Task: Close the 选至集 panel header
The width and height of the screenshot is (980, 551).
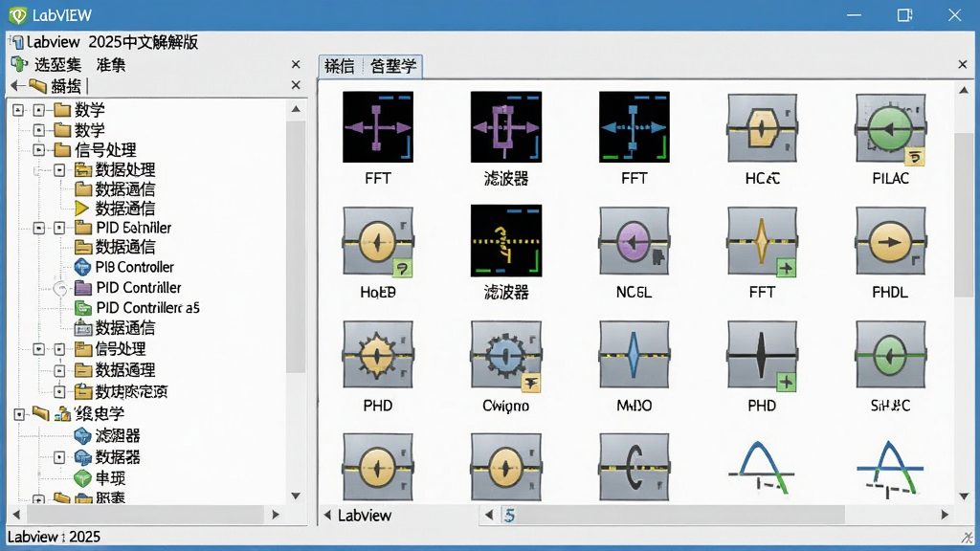Action: [296, 64]
